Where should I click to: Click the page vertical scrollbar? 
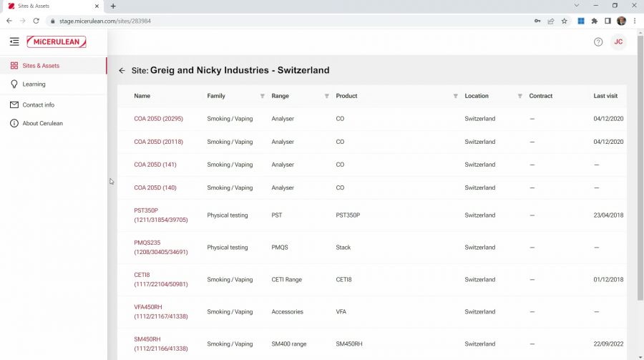click(x=640, y=168)
